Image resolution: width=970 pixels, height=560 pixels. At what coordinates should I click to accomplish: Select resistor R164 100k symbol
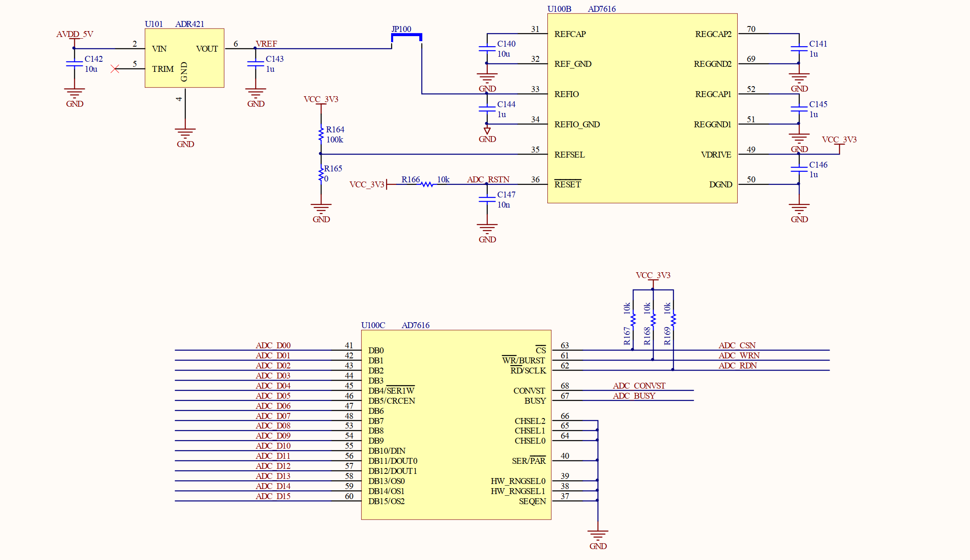coord(321,134)
